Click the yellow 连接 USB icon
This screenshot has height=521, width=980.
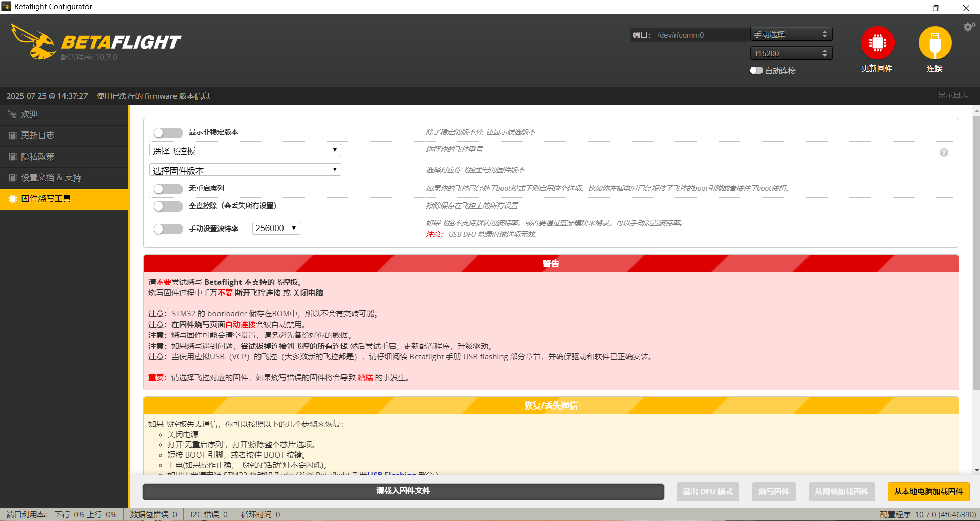[934, 43]
